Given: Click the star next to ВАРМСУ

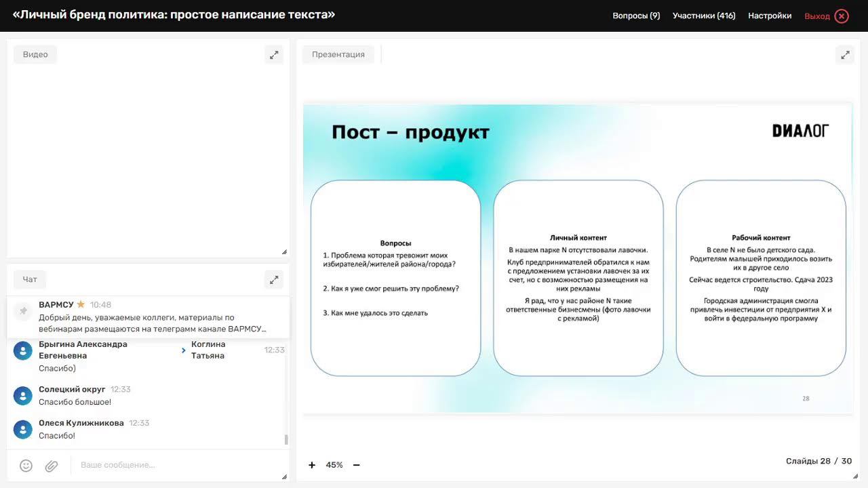Looking at the screenshot, I should 81,304.
